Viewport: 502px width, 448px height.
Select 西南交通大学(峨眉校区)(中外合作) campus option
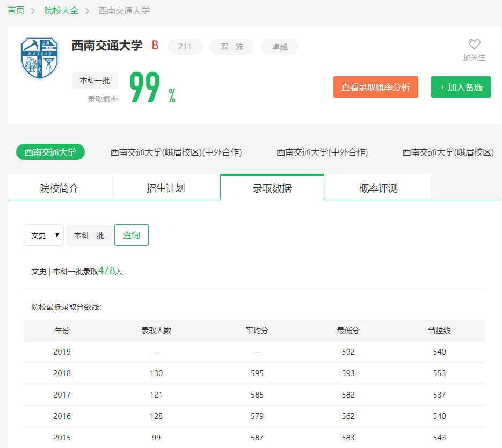pyautogui.click(x=176, y=152)
